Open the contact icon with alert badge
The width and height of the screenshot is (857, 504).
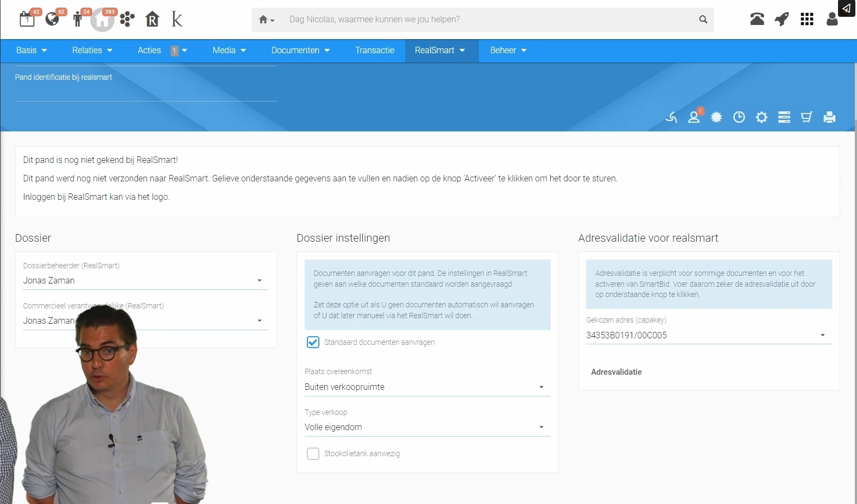(694, 116)
